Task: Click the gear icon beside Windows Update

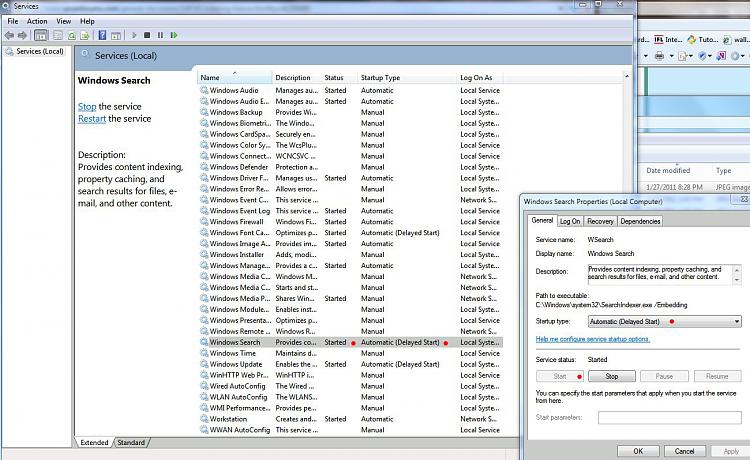Action: (x=204, y=364)
